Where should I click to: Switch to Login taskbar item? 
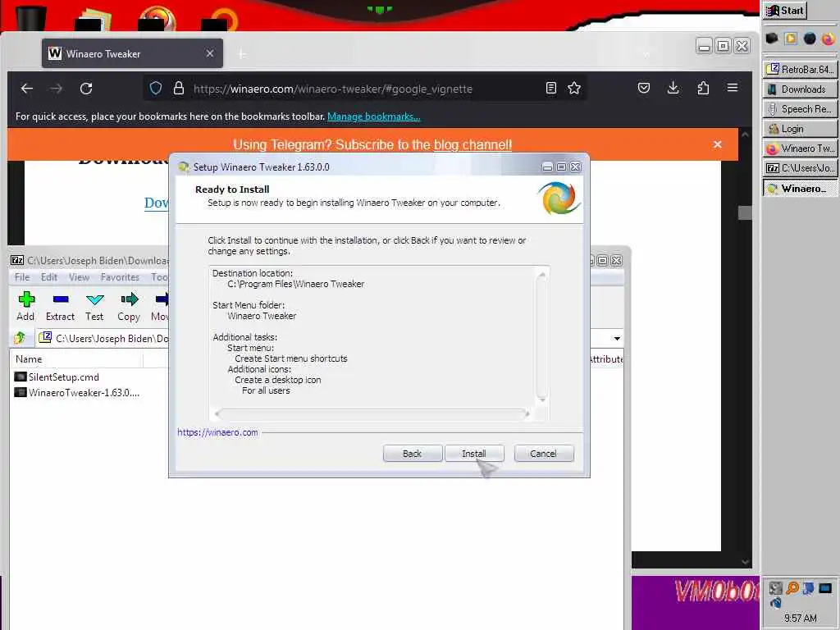tap(801, 129)
